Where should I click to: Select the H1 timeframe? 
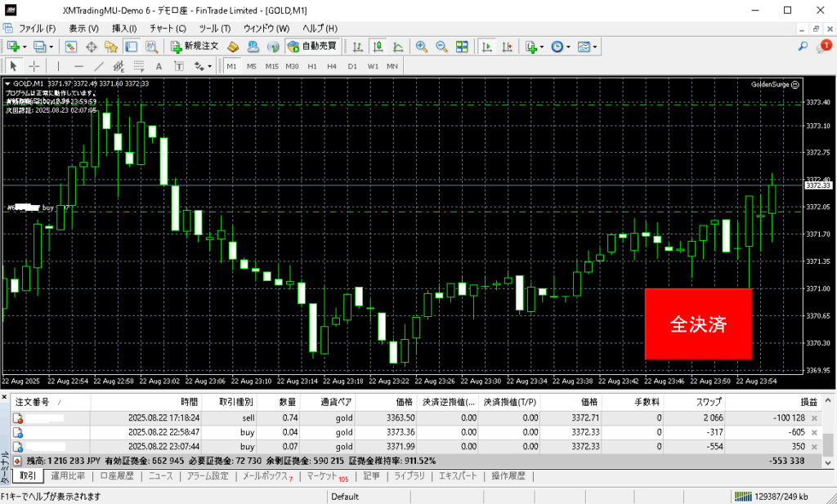312,66
